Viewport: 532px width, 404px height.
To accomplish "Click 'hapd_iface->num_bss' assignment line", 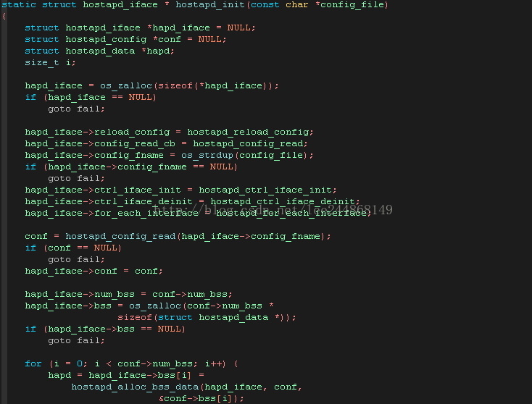I will click(x=128, y=294).
